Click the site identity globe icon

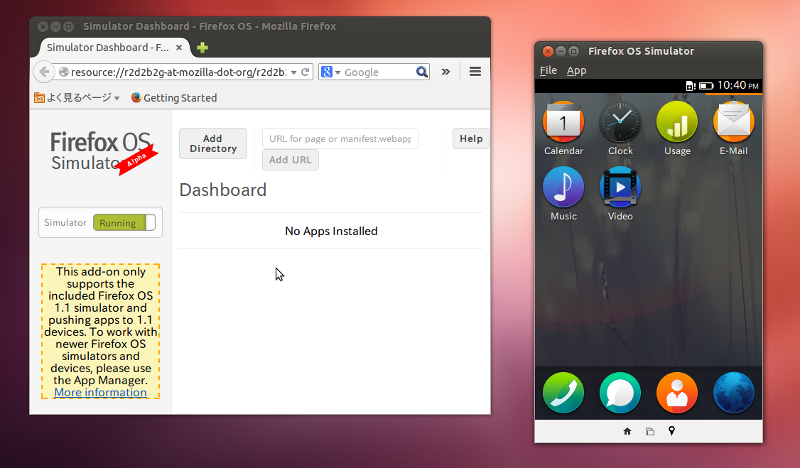[x=64, y=72]
